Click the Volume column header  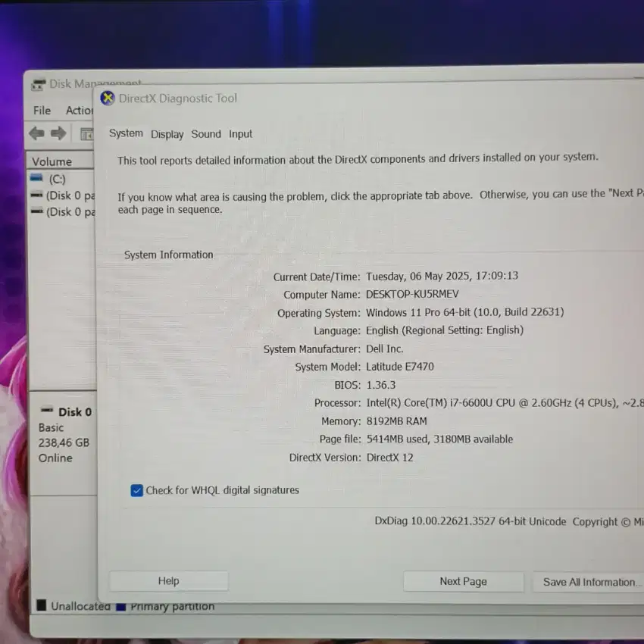[x=60, y=161]
